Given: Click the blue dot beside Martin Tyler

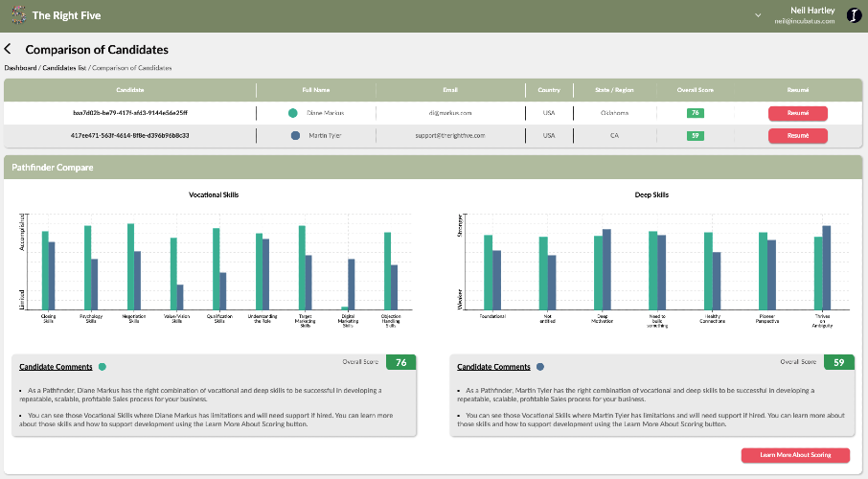Looking at the screenshot, I should (296, 136).
